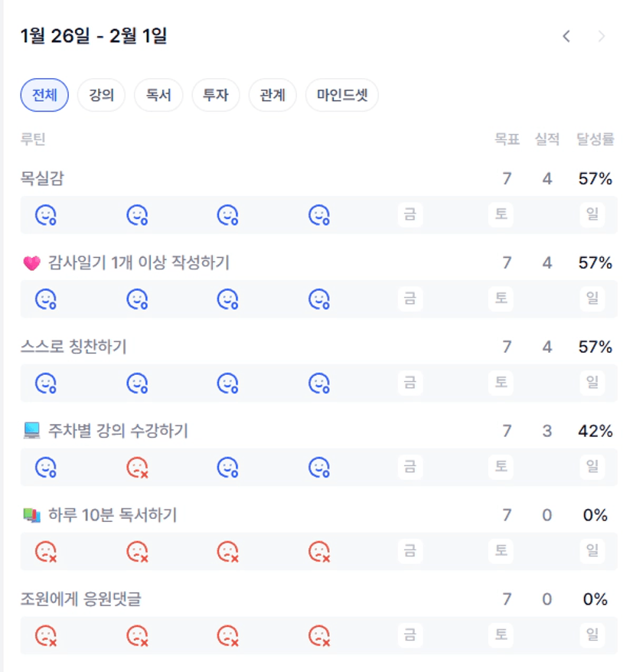Switch to the 강의 category tab

click(101, 96)
